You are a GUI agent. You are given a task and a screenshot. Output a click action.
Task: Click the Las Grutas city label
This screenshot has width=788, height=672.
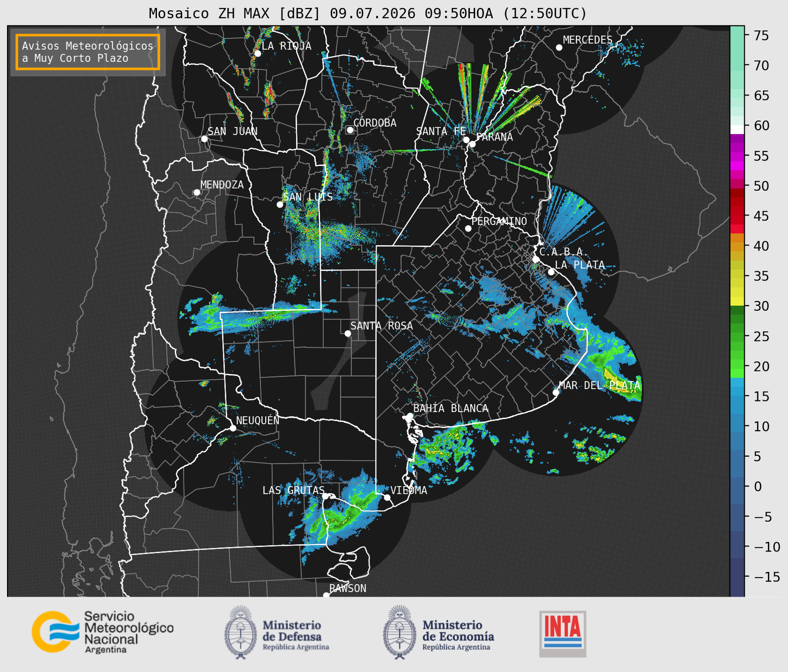293,490
